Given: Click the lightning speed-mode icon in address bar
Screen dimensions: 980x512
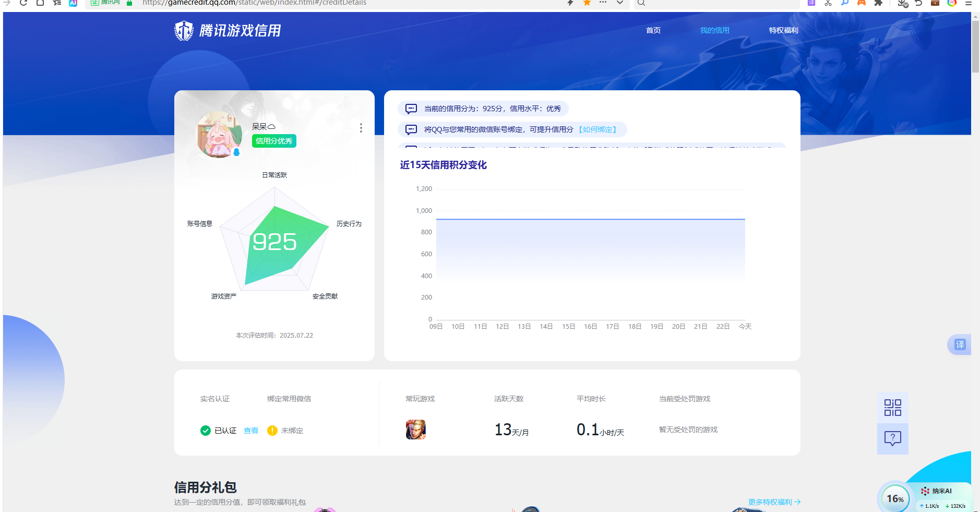Looking at the screenshot, I should (x=570, y=3).
